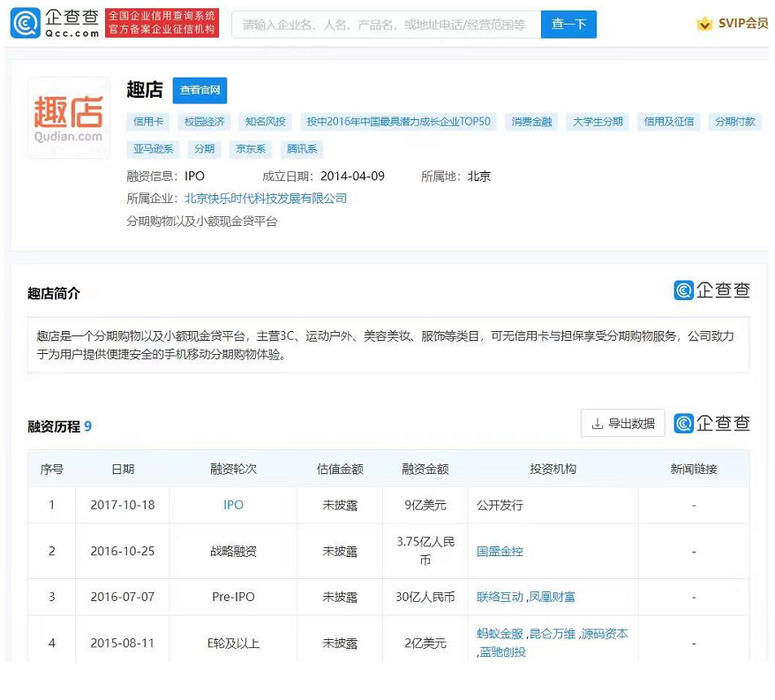775x700 pixels.
Task: Focus the company name search field
Action: tap(387, 24)
